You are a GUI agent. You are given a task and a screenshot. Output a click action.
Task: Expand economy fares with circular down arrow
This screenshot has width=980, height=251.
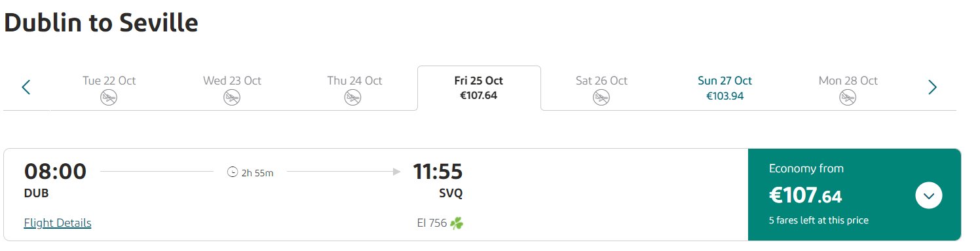click(929, 195)
